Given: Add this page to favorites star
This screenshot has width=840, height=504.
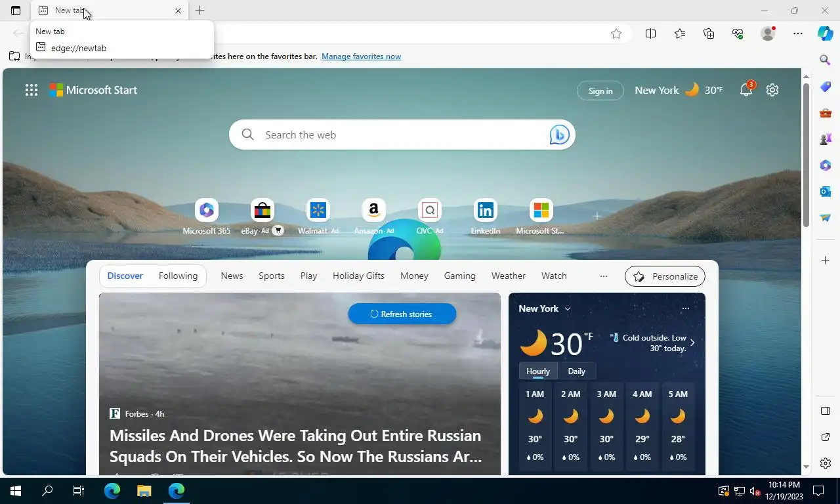Looking at the screenshot, I should (616, 33).
